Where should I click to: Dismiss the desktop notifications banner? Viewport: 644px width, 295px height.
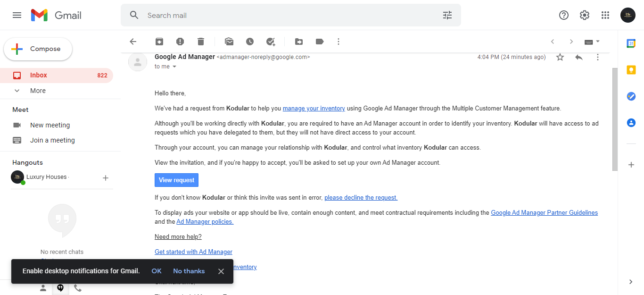click(221, 271)
